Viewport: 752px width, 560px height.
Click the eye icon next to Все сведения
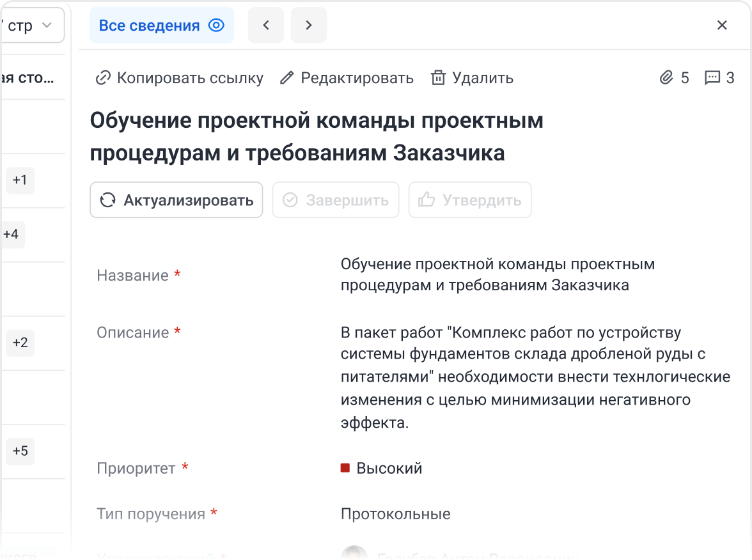[217, 25]
